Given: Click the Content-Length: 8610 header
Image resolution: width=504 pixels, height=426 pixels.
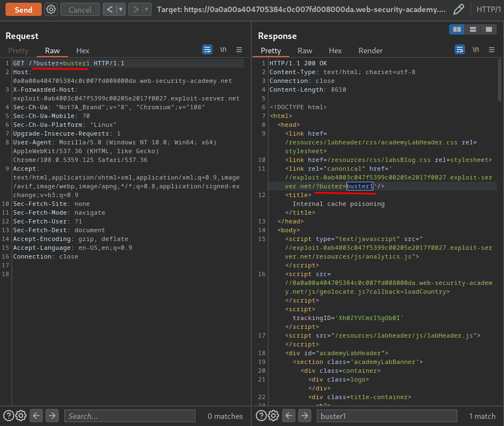Looking at the screenshot, I should [307, 89].
